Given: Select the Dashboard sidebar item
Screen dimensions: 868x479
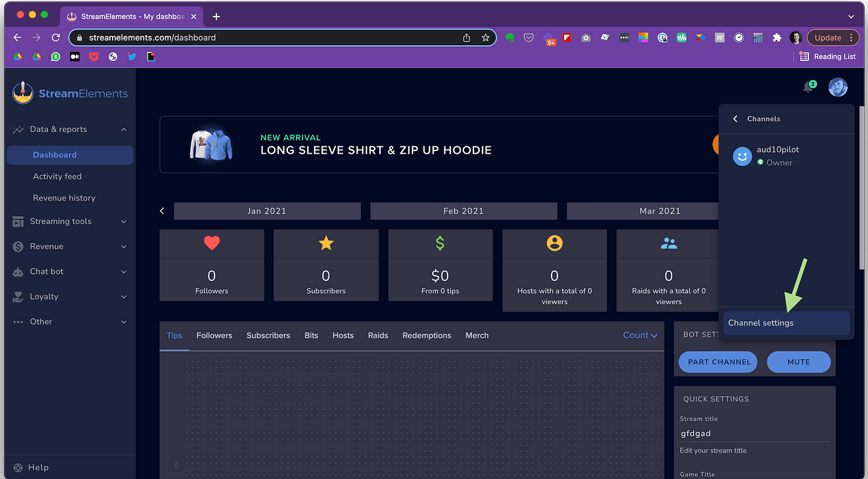Looking at the screenshot, I should coord(70,155).
